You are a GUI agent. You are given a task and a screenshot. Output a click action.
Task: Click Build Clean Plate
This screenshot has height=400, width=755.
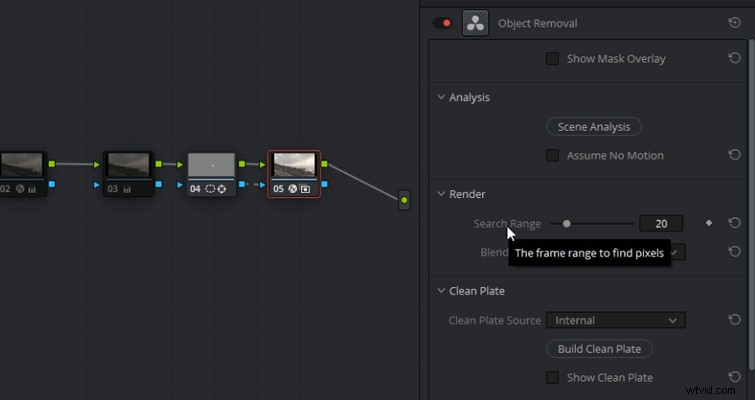(599, 348)
